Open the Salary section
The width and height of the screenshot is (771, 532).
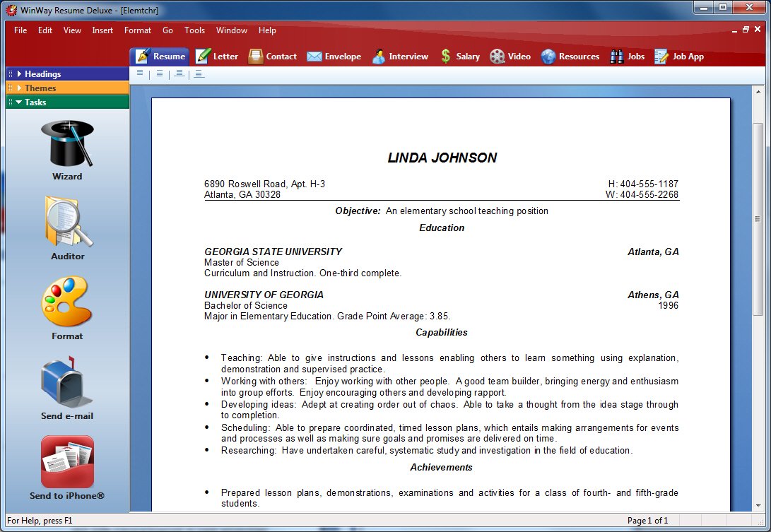459,57
